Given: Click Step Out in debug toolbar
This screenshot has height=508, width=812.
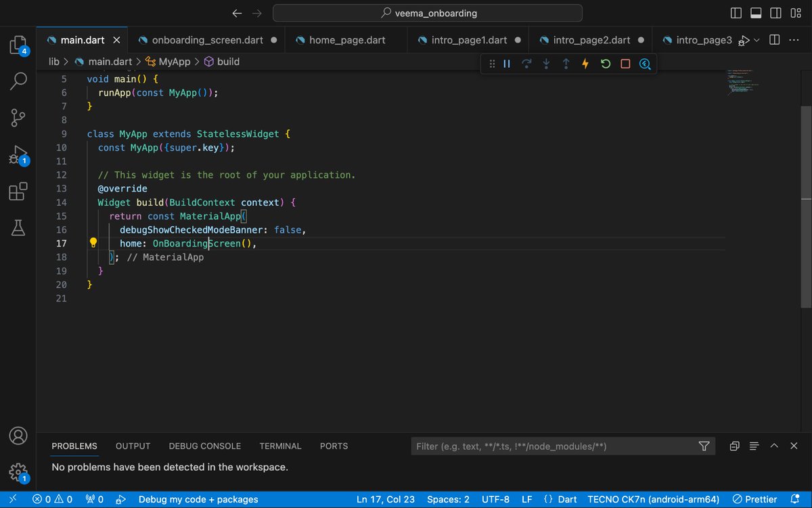Looking at the screenshot, I should coord(566,64).
